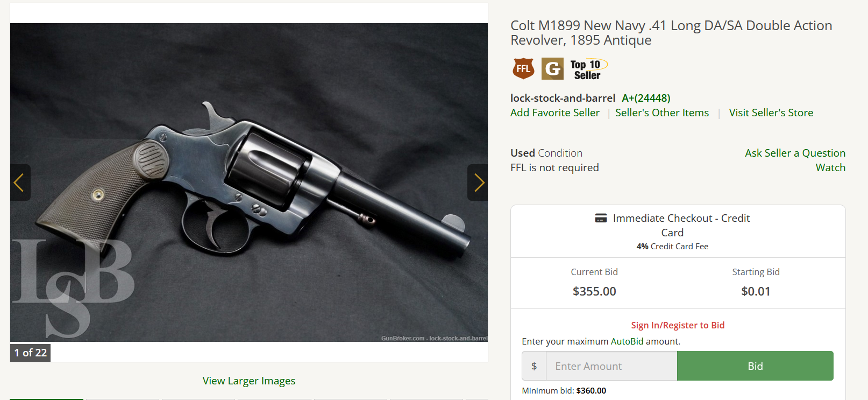The width and height of the screenshot is (868, 400).
Task: Click the dollar sign beside the amount field
Action: point(534,366)
